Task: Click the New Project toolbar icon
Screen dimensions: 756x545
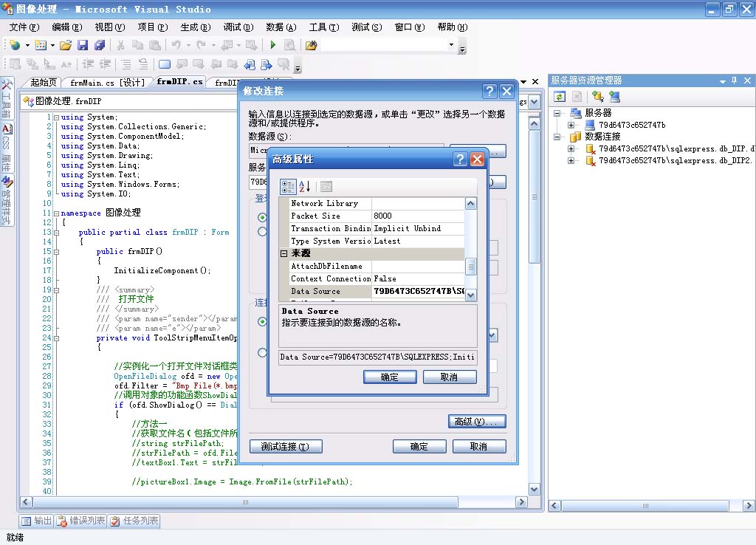Action: pyautogui.click(x=15, y=45)
